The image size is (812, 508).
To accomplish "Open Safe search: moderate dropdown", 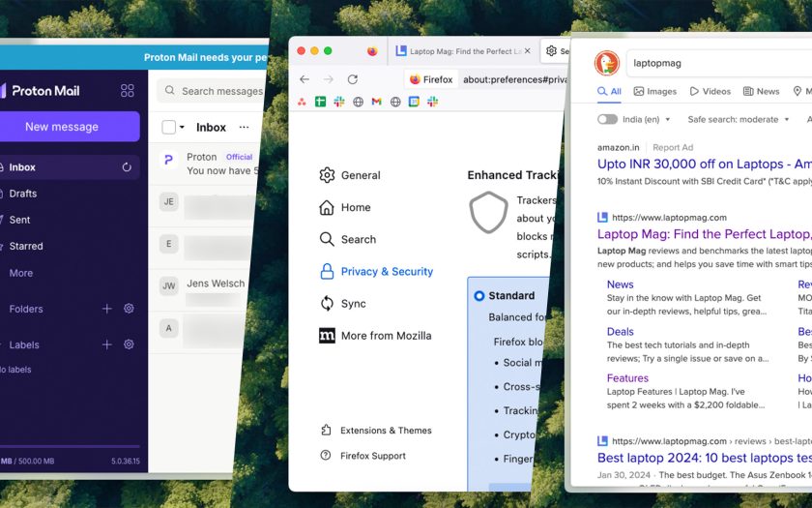I will coord(738,119).
